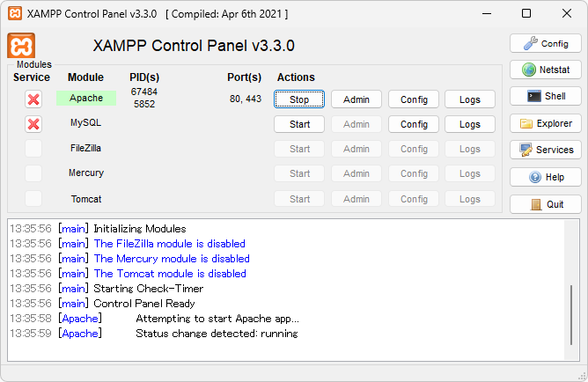Screen dimensions: 588x382
Task: Open Config with the wrench button
Action: (545, 43)
